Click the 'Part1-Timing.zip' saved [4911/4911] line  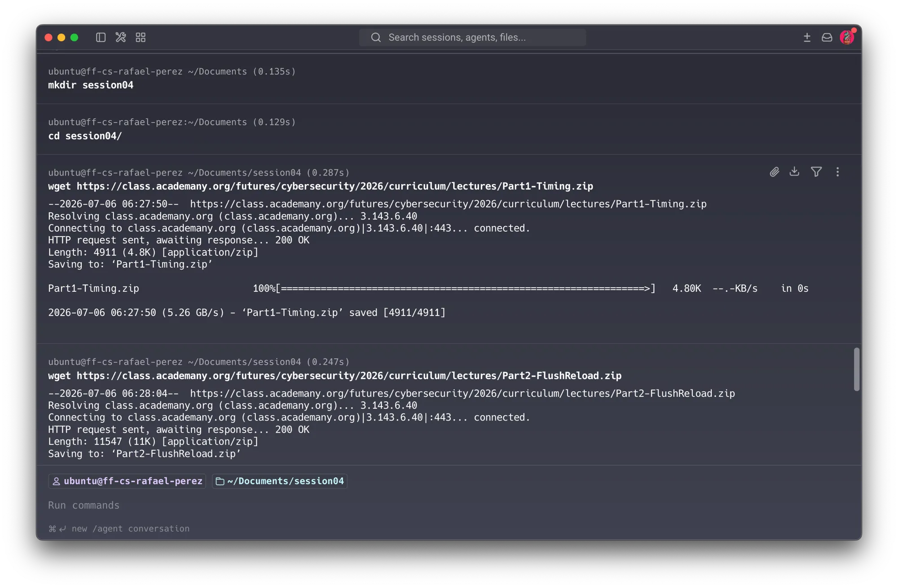(247, 313)
